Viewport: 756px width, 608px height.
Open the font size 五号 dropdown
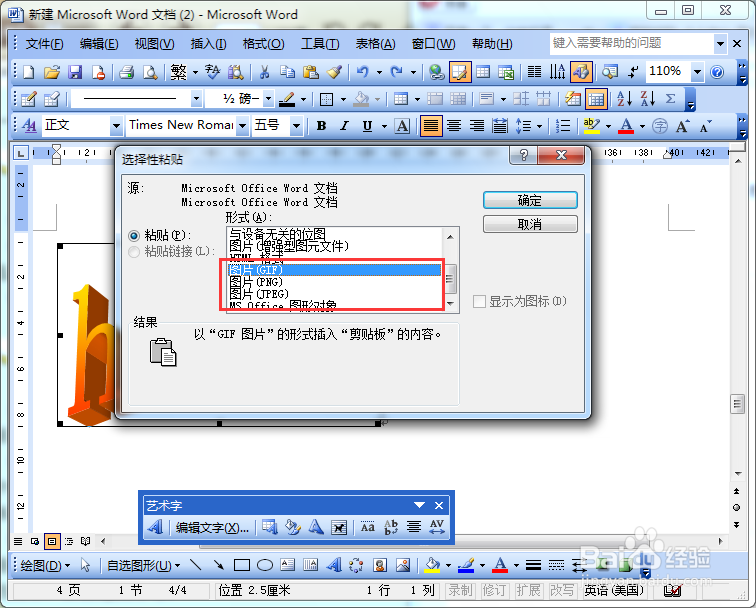(x=297, y=126)
